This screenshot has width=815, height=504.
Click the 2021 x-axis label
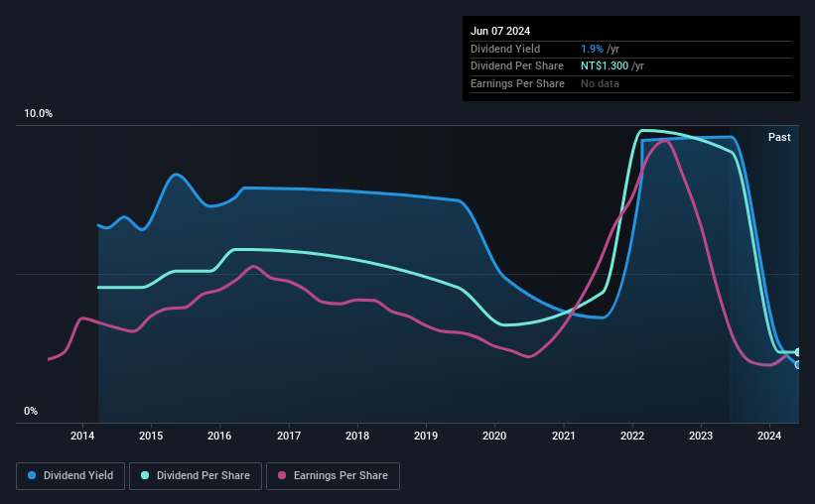[564, 436]
